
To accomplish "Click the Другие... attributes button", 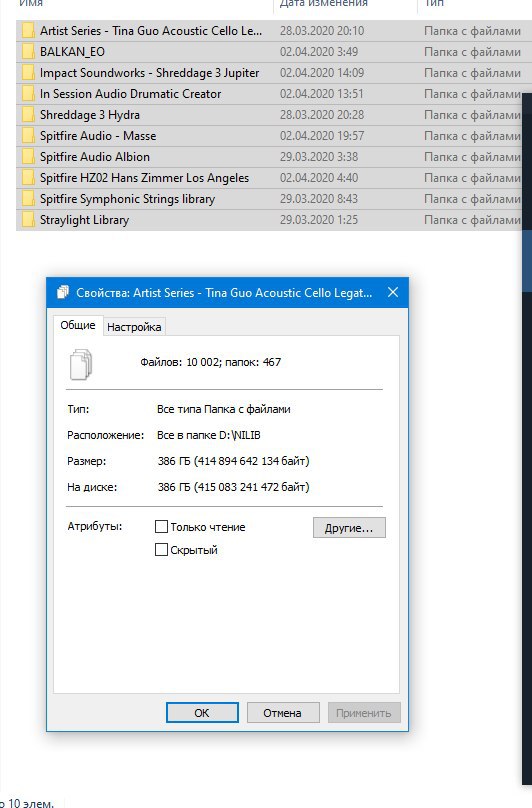I will point(349,528).
